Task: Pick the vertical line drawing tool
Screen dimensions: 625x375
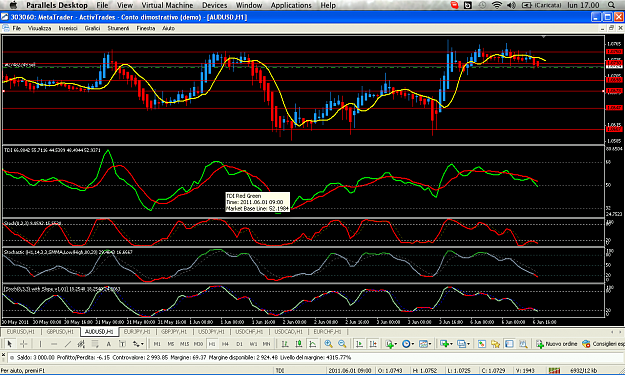Action: [x=40, y=344]
